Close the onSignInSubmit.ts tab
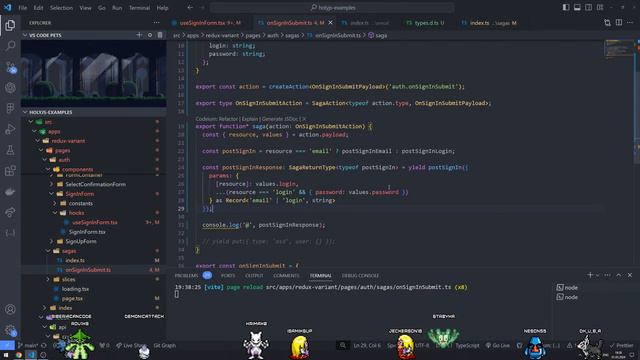 pos(330,23)
